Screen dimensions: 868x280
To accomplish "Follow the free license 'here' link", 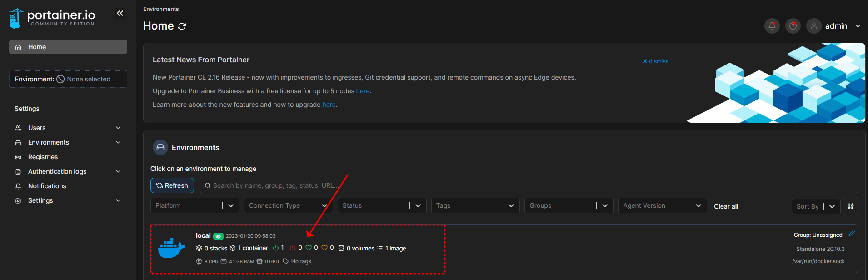I will point(363,91).
